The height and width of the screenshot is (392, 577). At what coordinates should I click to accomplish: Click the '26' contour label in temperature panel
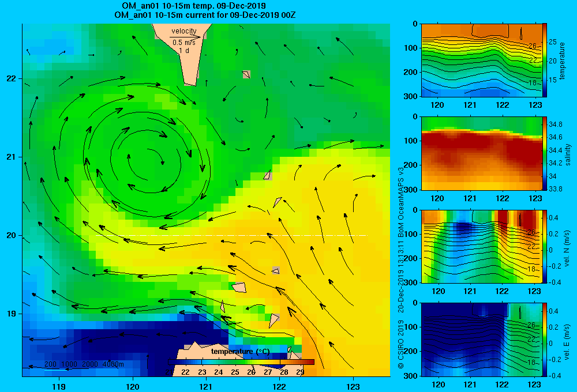point(533,46)
